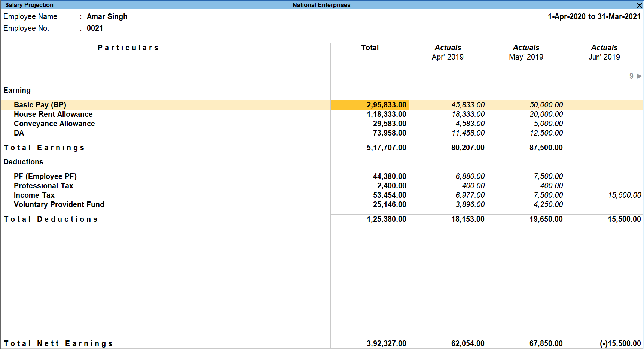Screen dimensions: 644x349
Task: Click Conveyance Allowance entry
Action: coord(54,124)
